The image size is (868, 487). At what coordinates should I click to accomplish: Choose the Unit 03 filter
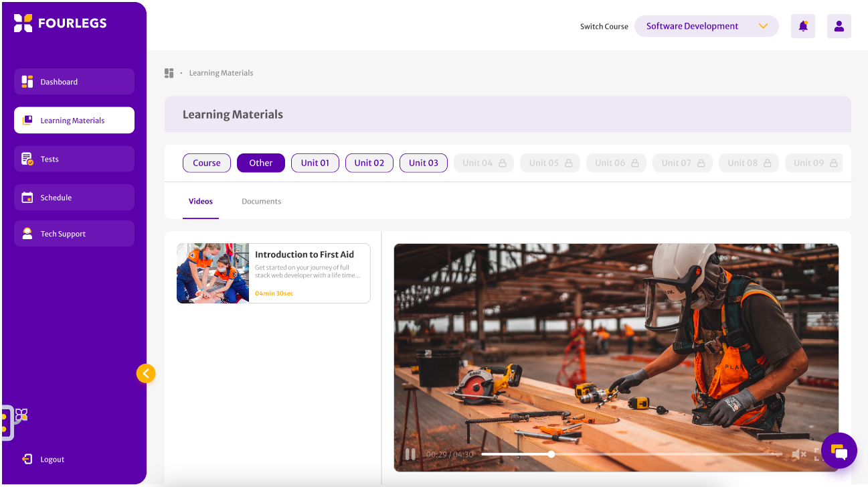pyautogui.click(x=423, y=163)
